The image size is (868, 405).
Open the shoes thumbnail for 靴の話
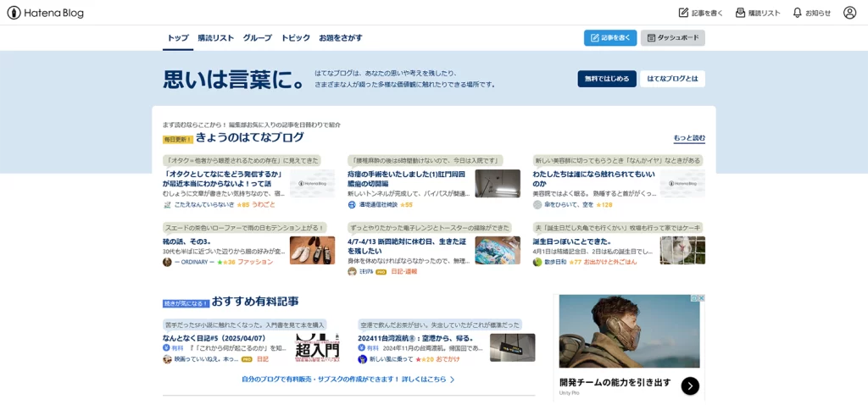click(312, 250)
